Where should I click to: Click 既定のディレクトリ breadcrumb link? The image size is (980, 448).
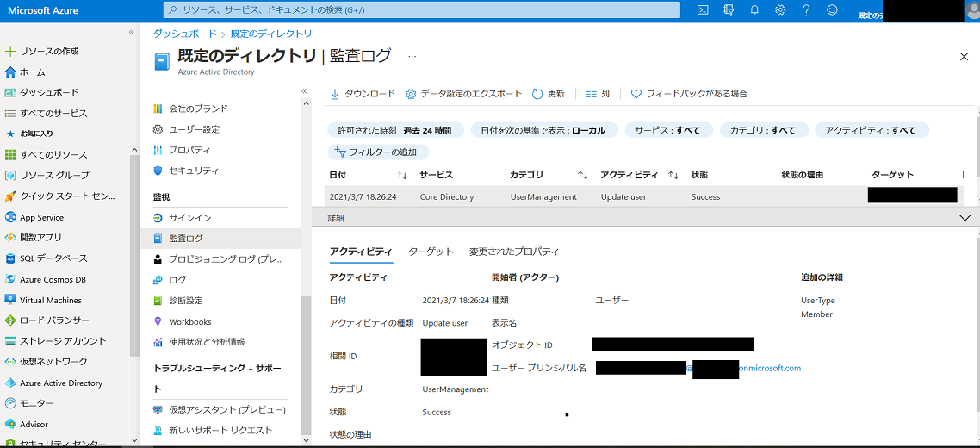pyautogui.click(x=271, y=34)
